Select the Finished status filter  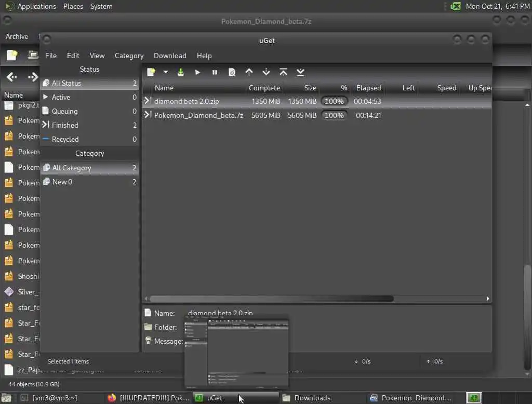click(89, 125)
